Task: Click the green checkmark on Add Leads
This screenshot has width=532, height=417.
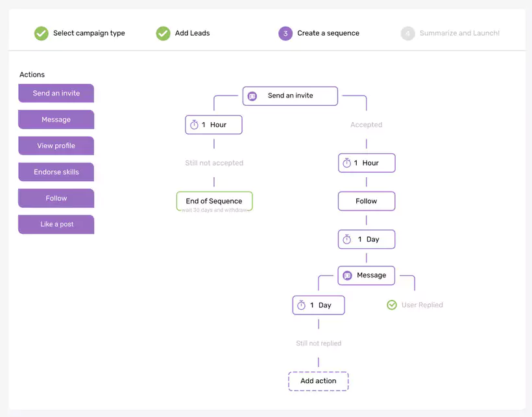Action: point(163,32)
